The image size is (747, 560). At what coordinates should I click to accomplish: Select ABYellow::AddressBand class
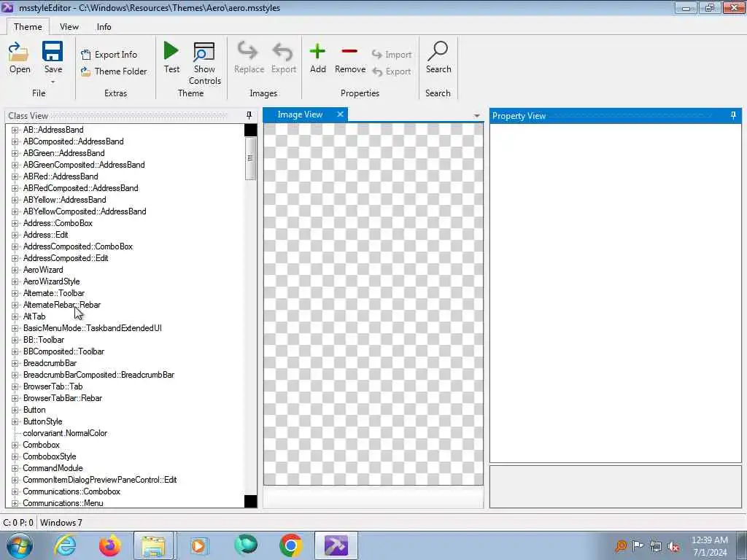coord(64,200)
